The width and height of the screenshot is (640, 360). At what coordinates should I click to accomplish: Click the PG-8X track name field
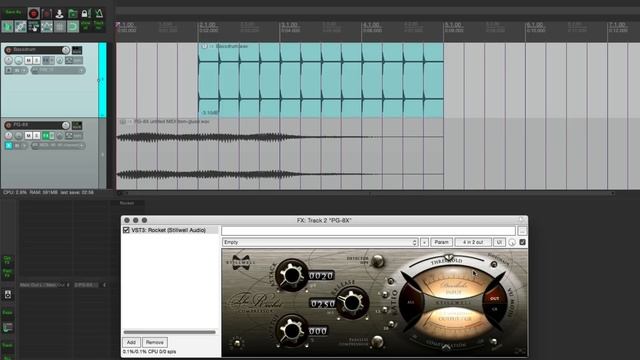37,125
